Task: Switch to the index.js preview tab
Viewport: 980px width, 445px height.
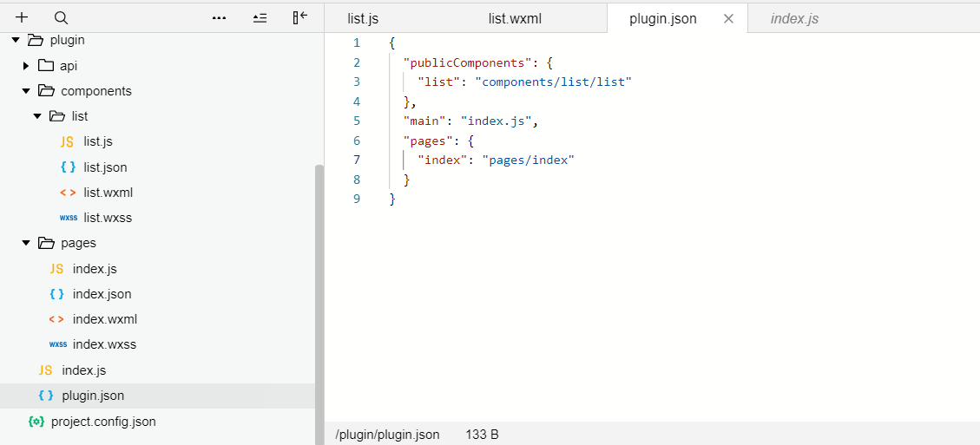Action: click(794, 18)
